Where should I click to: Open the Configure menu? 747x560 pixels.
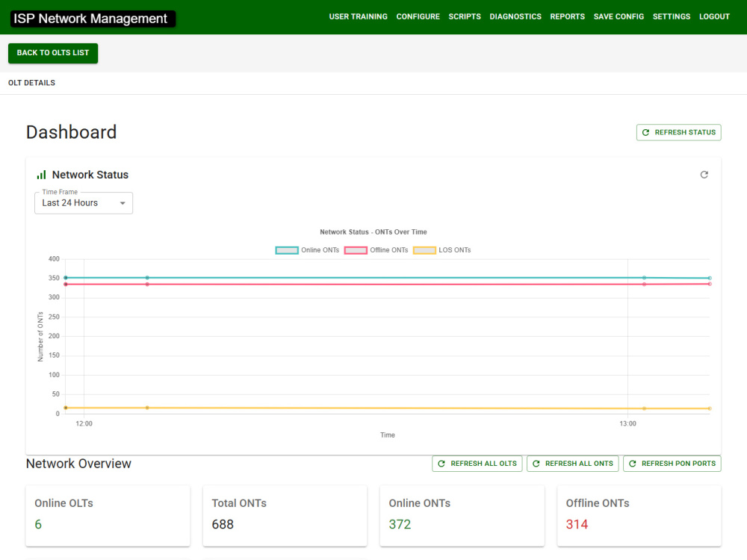coord(418,16)
